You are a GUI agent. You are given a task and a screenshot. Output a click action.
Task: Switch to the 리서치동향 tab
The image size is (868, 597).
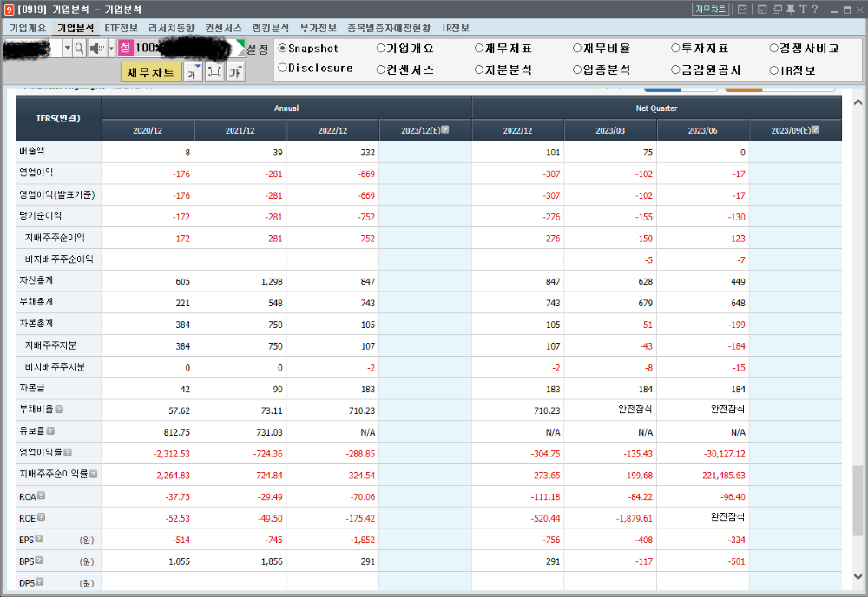[x=172, y=28]
